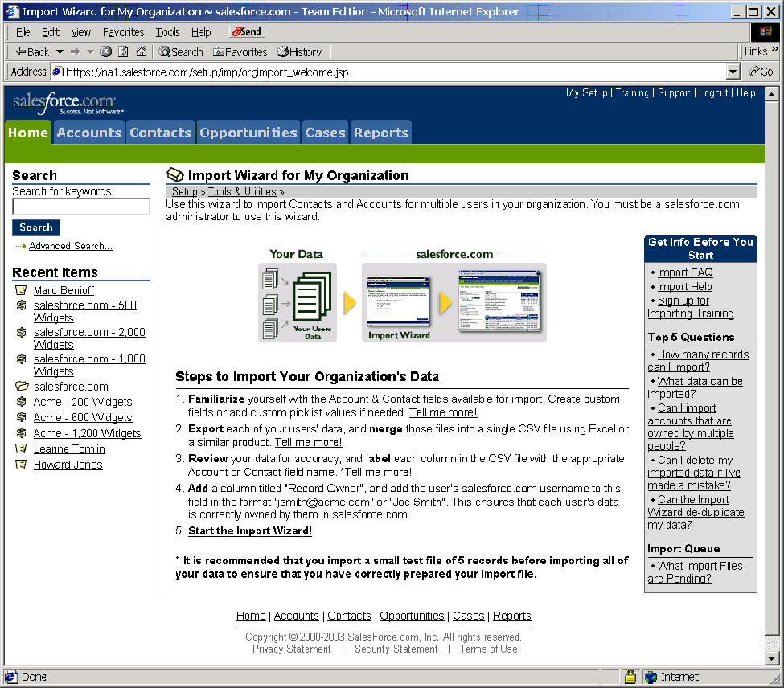
Task: Click the contact icon beside Leanne Tomlin
Action: pos(20,448)
